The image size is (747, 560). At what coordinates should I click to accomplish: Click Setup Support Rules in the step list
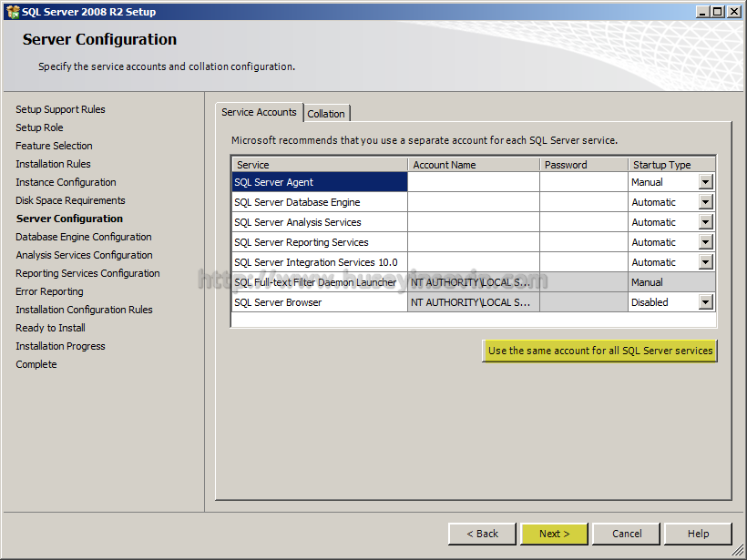60,109
